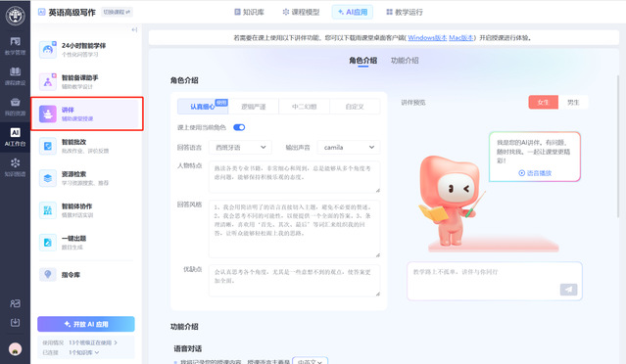
Task: Open the 一键出题 icon
Action: point(48,243)
